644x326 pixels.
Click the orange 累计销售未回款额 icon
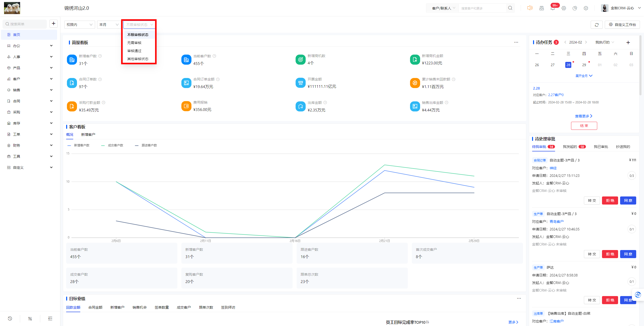click(415, 83)
